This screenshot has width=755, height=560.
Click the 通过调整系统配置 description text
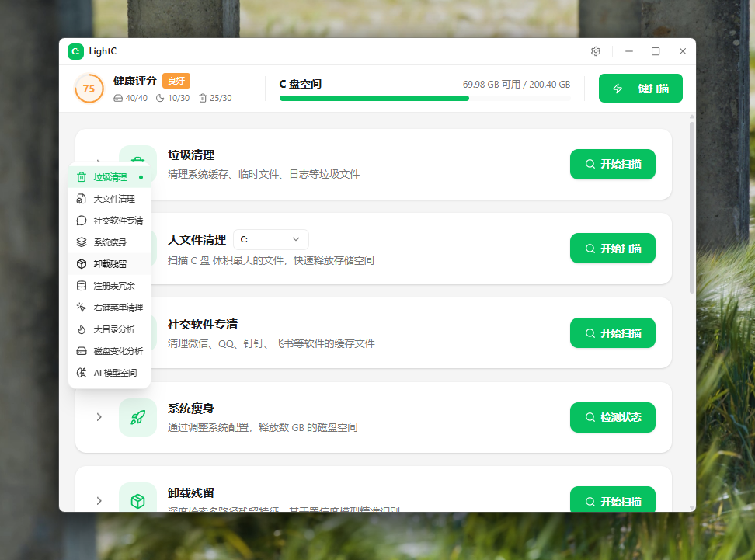pyautogui.click(x=263, y=428)
